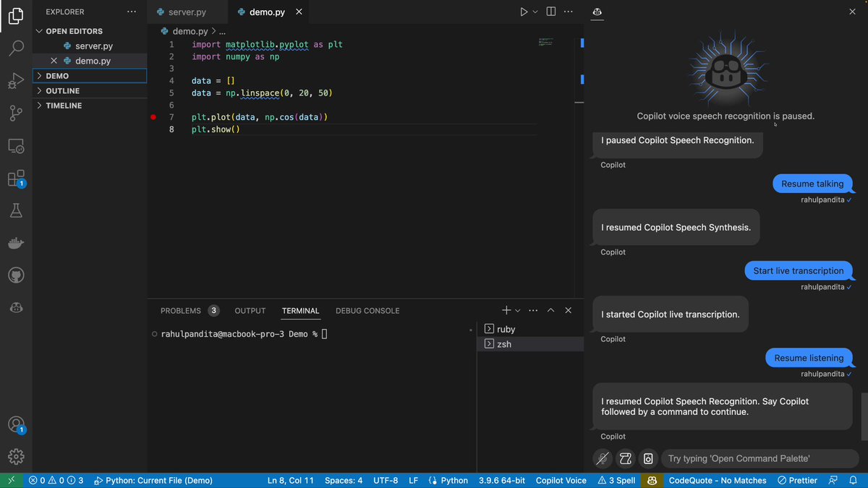The height and width of the screenshot is (488, 868).
Task: Click the Copilot icon in status bar
Action: 652,481
